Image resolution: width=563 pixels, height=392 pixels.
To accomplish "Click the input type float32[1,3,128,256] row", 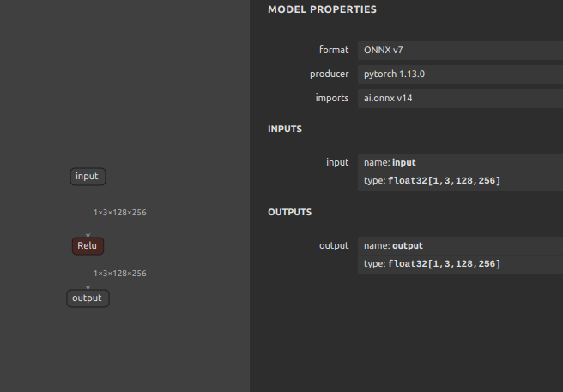I will 460,181.
